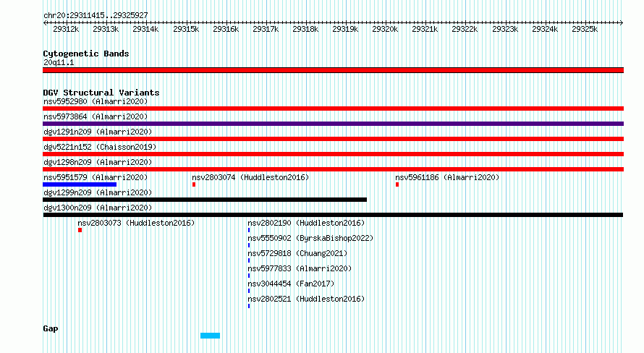Image resolution: width=644 pixels, height=353 pixels.
Task: Click the light blue Gap feature block
Action: pyautogui.click(x=211, y=336)
